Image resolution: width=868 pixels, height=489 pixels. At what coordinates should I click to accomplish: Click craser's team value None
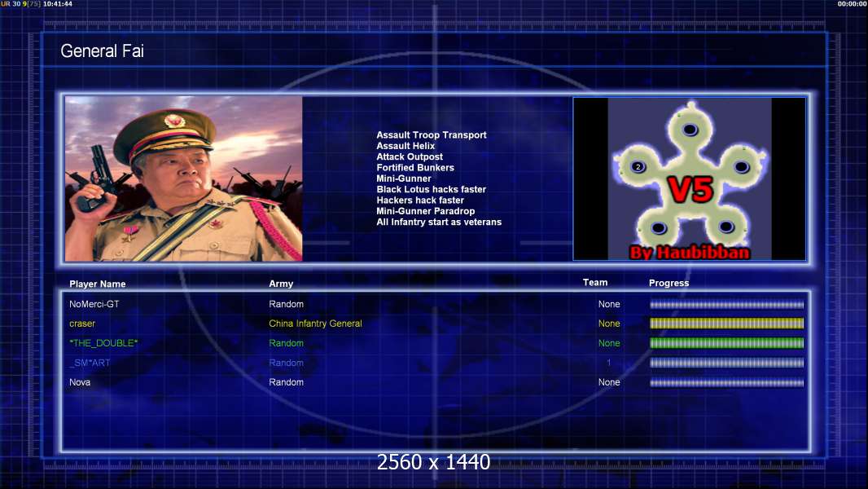[609, 324]
